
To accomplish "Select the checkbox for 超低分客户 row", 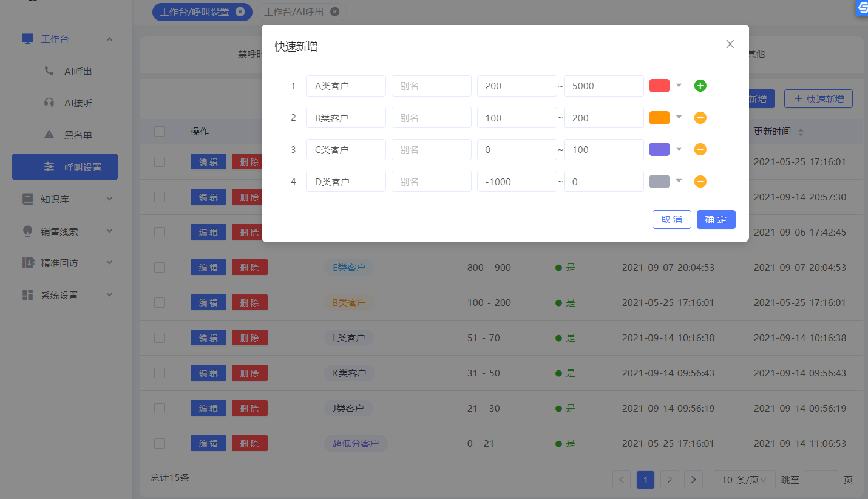I will click(x=160, y=444).
